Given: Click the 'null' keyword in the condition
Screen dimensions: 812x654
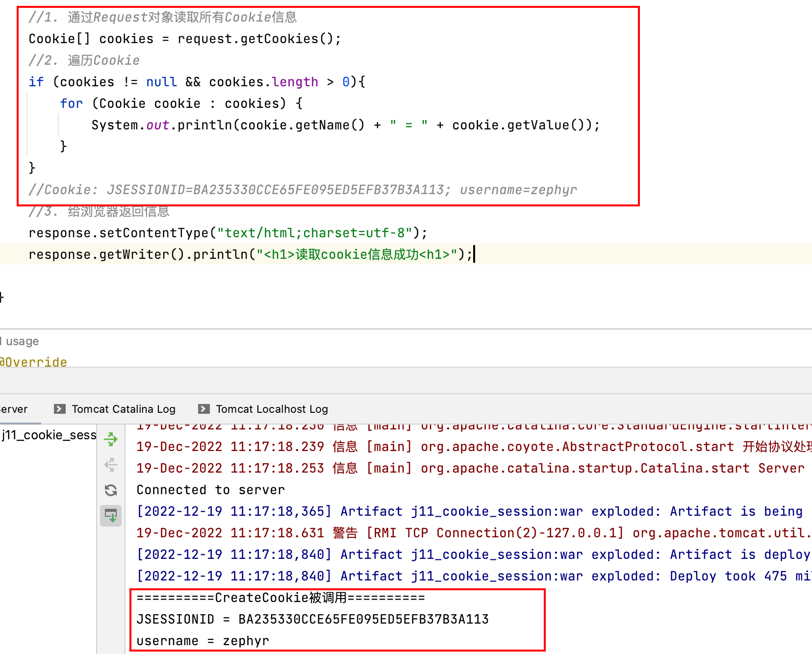Looking at the screenshot, I should tap(162, 82).
